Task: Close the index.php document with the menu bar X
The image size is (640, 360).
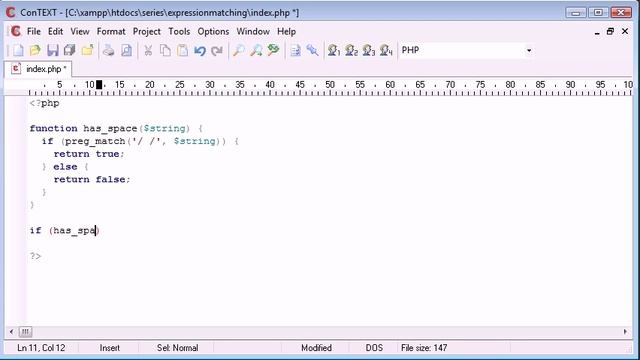Action: click(625, 31)
